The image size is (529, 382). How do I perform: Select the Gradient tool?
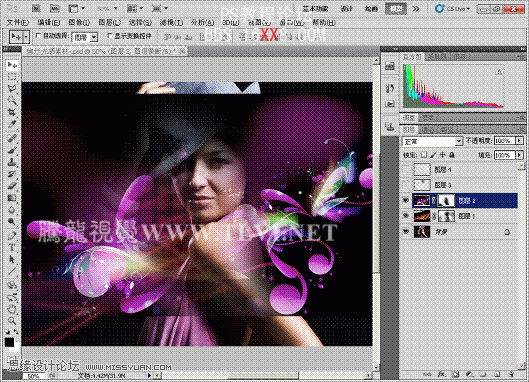pos(12,198)
